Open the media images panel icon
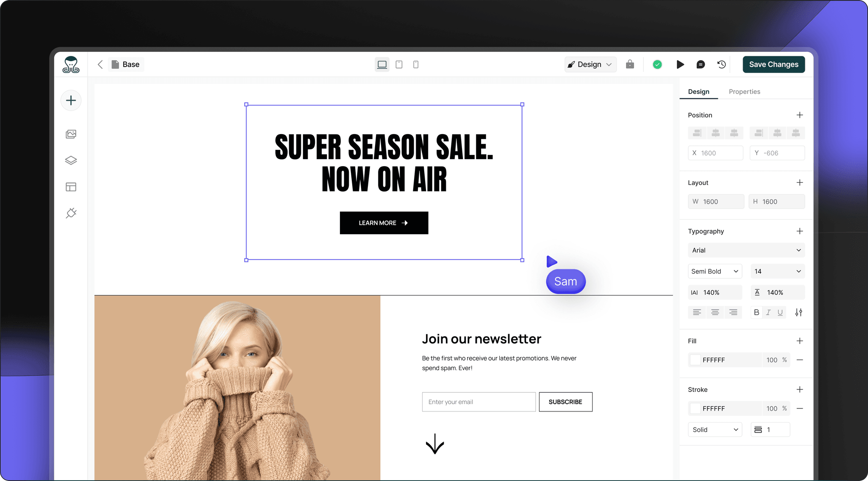The height and width of the screenshot is (481, 868). (x=71, y=134)
